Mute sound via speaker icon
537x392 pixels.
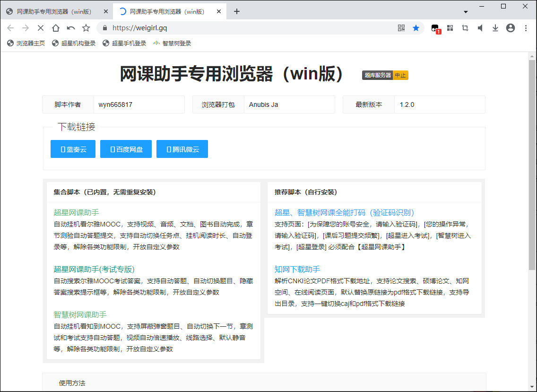480,28
